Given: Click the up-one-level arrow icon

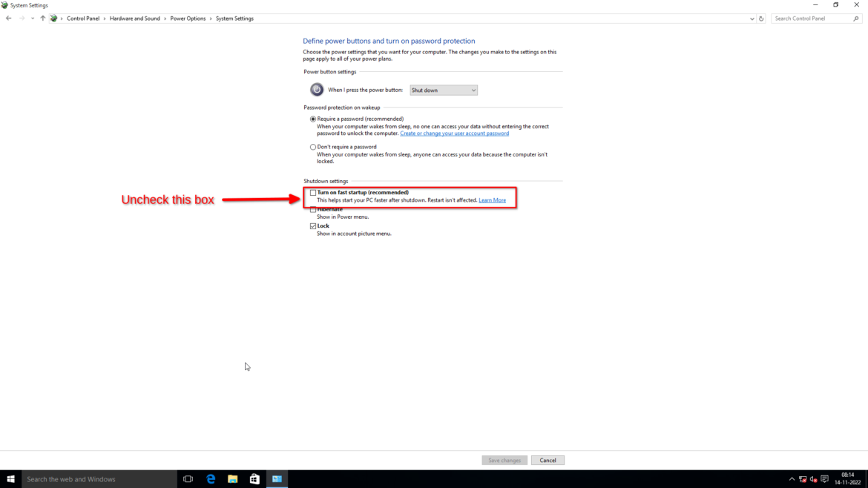Looking at the screenshot, I should tap(42, 19).
